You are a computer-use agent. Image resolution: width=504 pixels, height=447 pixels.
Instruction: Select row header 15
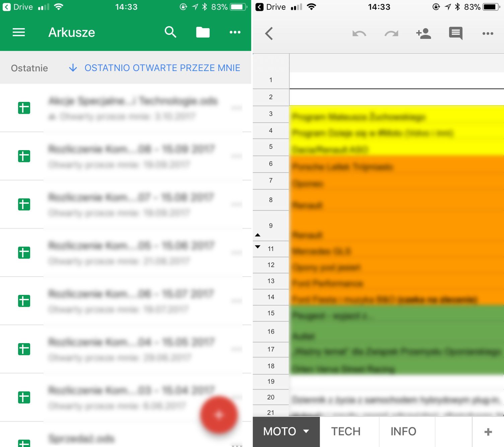tap(271, 313)
